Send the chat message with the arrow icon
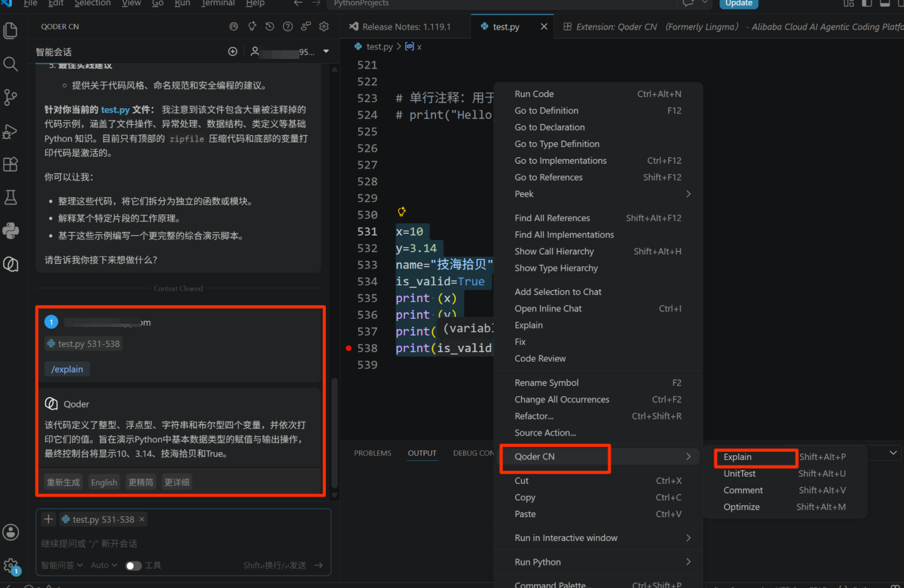Screen dimensions: 904x588 click(319, 565)
